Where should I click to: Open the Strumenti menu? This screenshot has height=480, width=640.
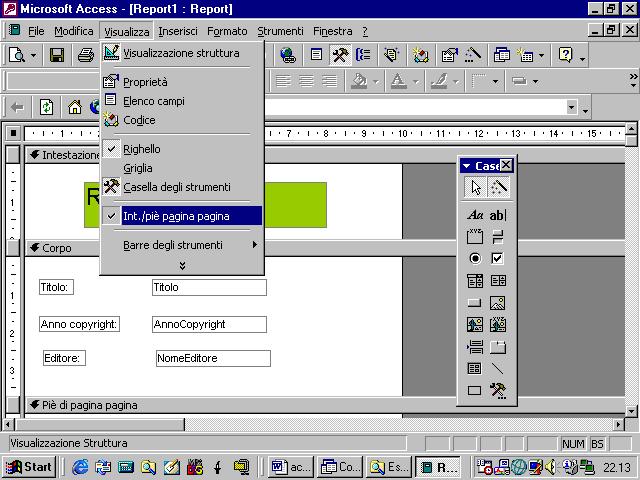(280, 31)
